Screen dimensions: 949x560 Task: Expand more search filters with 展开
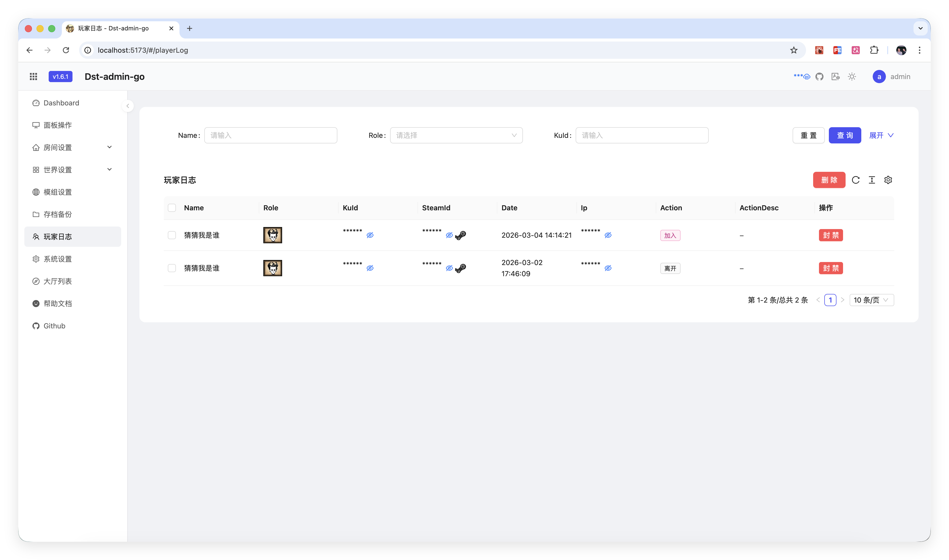click(881, 136)
